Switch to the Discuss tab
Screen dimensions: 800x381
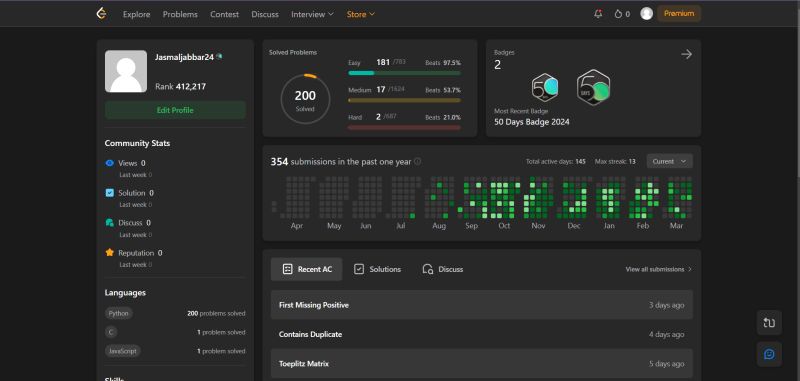[443, 269]
